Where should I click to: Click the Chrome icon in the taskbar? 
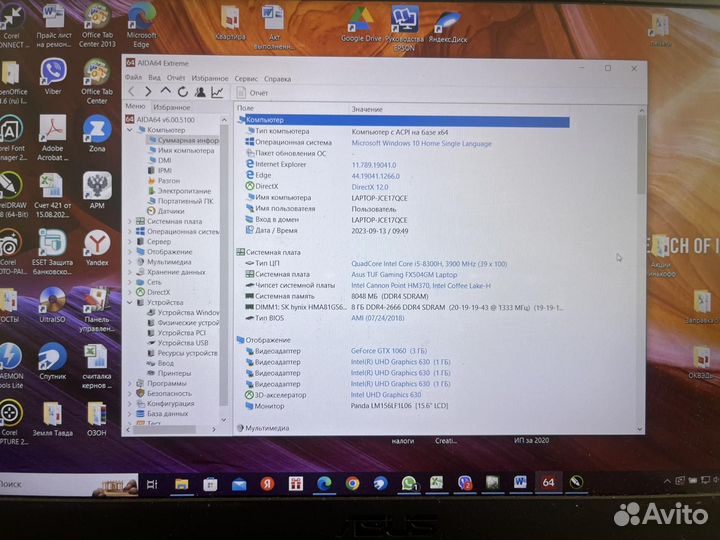coord(352,483)
